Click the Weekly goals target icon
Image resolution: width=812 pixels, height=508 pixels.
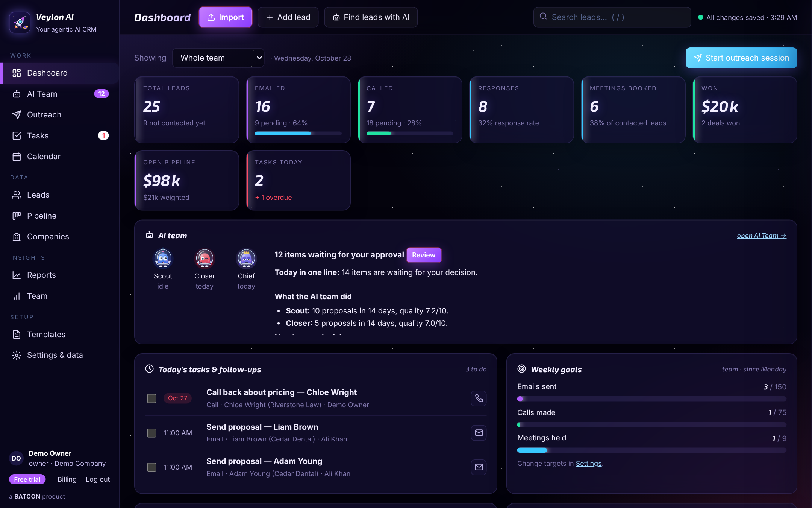[x=521, y=369]
